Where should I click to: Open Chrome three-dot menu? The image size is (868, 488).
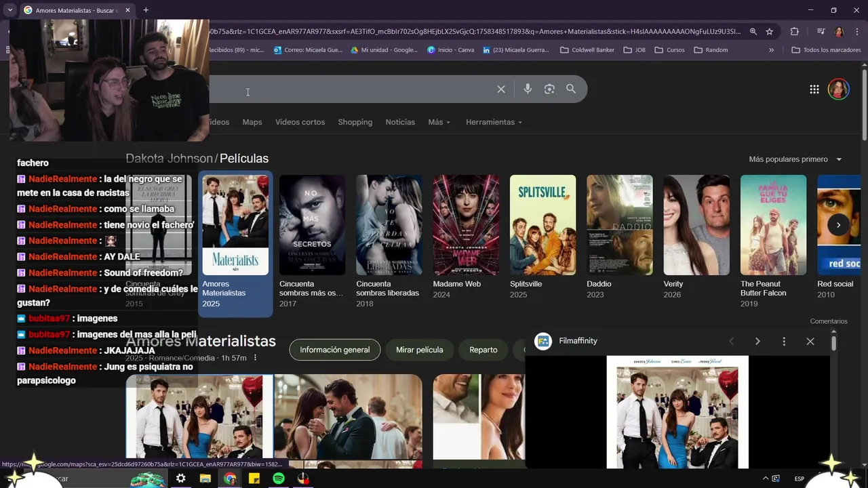[856, 31]
